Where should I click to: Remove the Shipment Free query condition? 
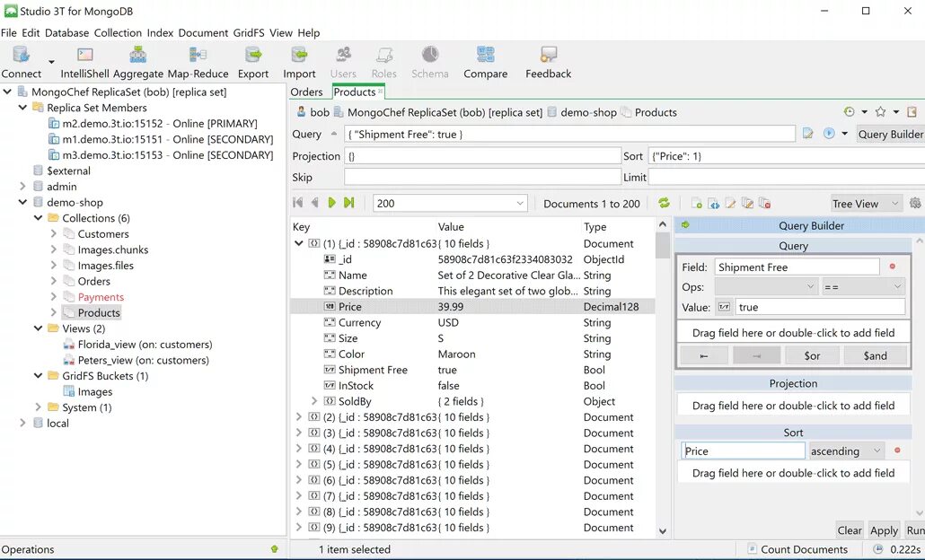pyautogui.click(x=893, y=267)
